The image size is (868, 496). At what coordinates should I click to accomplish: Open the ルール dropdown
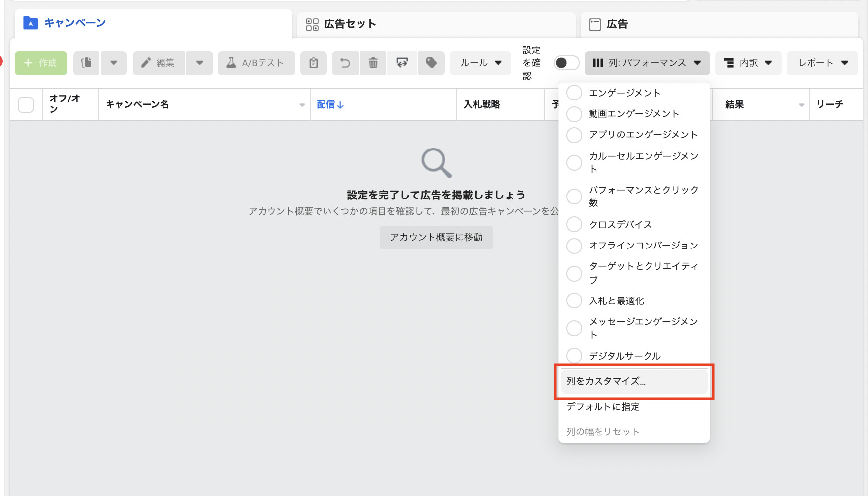(x=480, y=63)
